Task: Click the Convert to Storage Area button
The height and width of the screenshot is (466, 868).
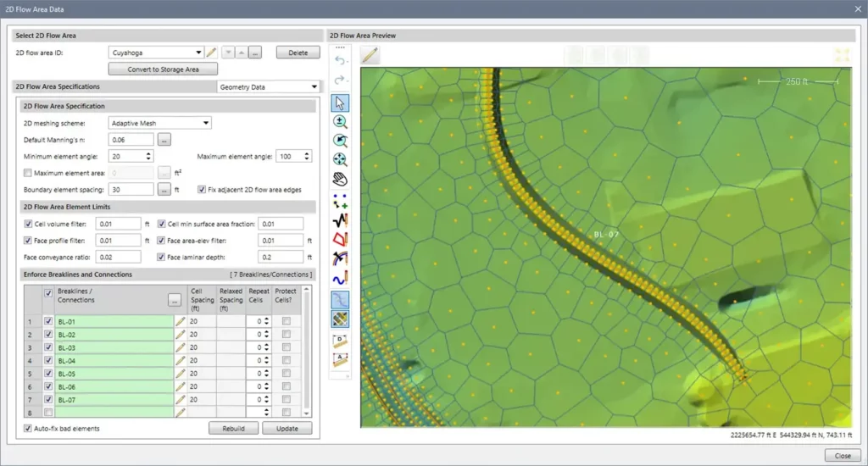Action: [161, 69]
